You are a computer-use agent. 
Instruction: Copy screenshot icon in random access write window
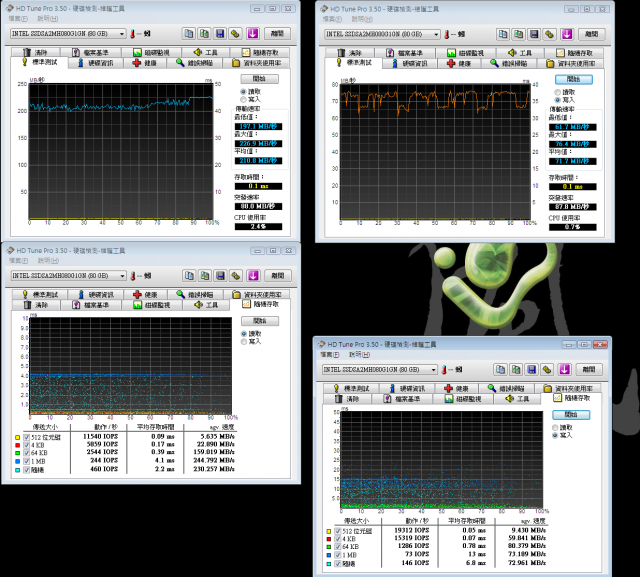click(516, 370)
